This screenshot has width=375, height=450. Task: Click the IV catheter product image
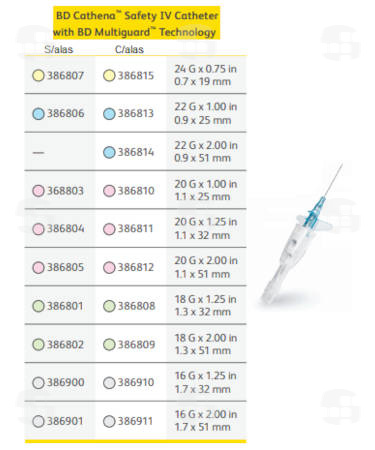300,234
